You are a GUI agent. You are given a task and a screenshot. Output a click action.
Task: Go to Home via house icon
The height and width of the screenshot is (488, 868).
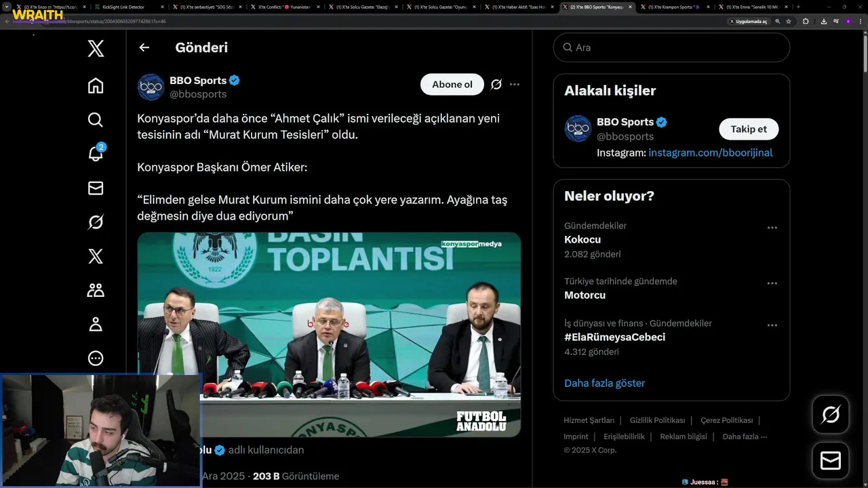pyautogui.click(x=96, y=85)
